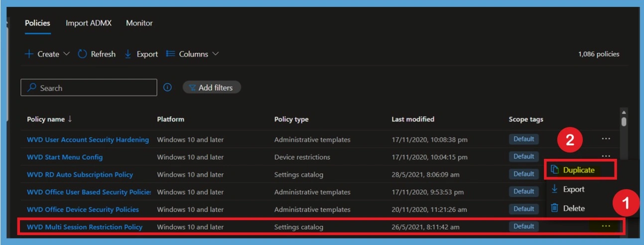Click the 17/11/2020, 9:53:53 pm date cell

428,192
